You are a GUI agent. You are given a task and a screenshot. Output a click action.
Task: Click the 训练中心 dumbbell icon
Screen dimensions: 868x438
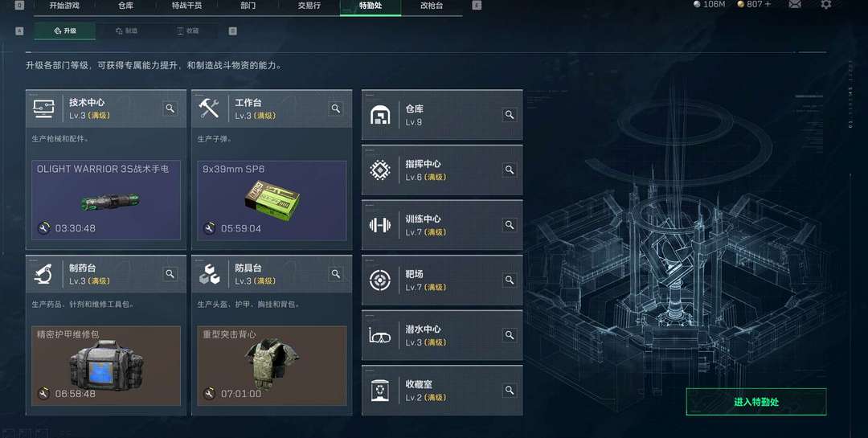click(379, 225)
